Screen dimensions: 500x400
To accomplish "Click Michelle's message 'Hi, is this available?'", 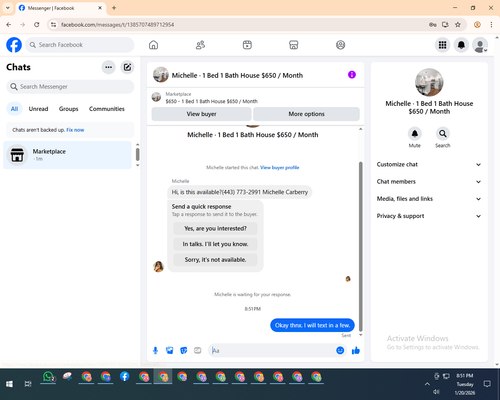I will (x=240, y=192).
